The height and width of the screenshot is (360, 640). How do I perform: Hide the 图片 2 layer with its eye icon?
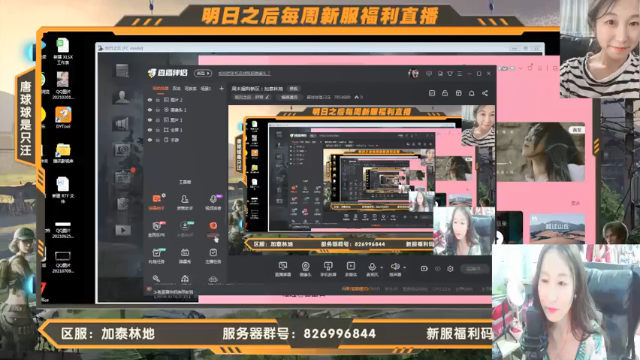click(150, 100)
